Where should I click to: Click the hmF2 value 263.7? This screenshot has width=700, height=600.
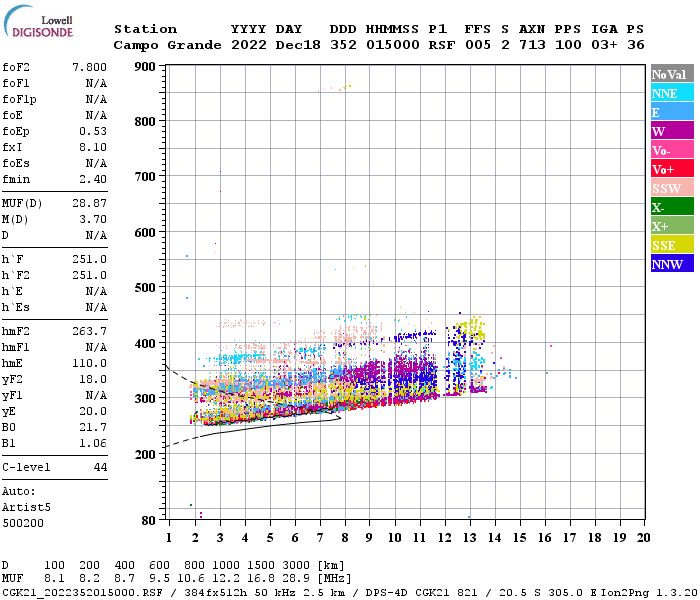(x=89, y=331)
